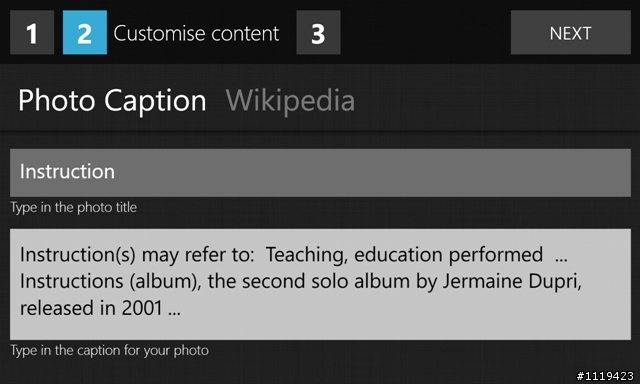This screenshot has height=384, width=640.
Task: Click "education performed" in the caption box
Action: coord(448,255)
